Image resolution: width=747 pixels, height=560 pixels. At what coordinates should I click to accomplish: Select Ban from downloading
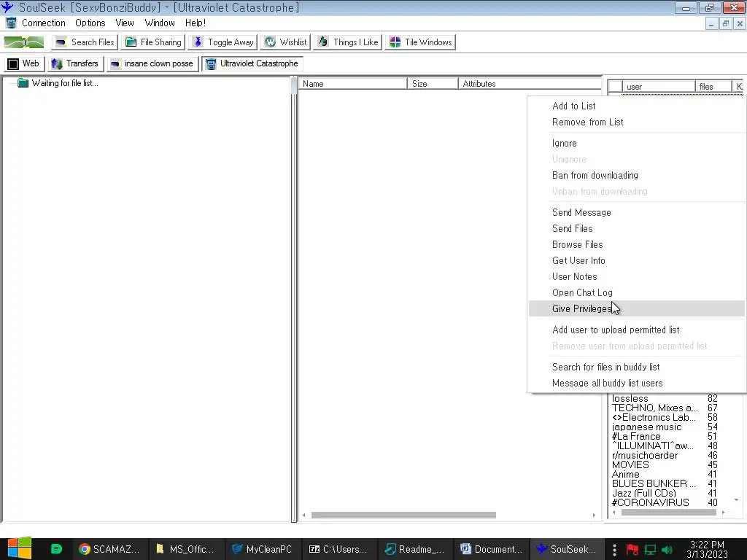pos(636,175)
